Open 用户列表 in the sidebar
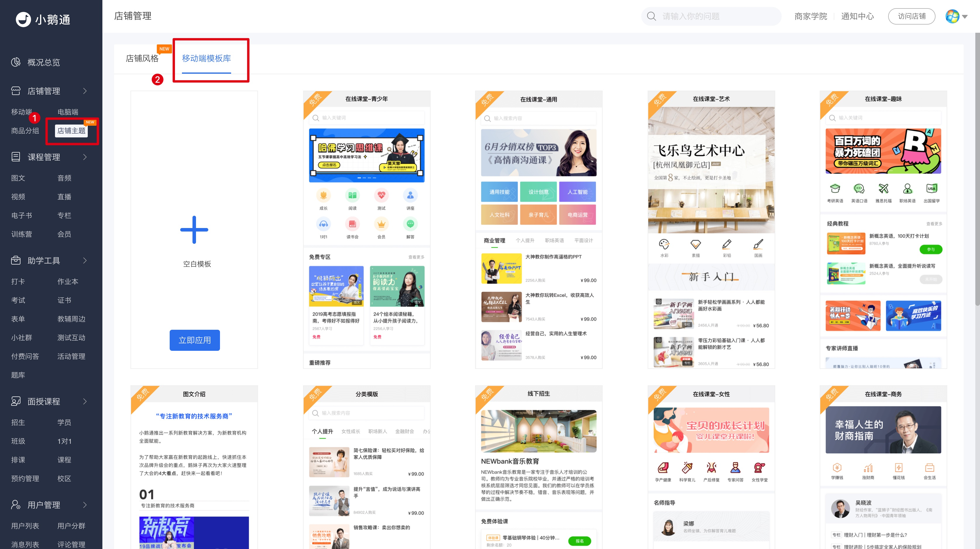The height and width of the screenshot is (549, 980). 25,526
